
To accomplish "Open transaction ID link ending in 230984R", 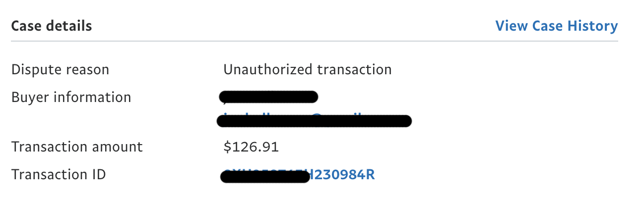I will tap(342, 175).
